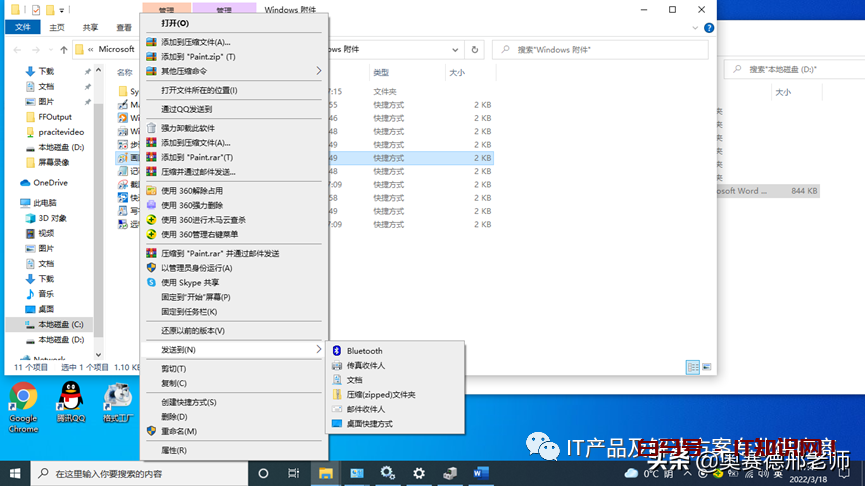
Task: Click the File Explorer taskbar icon
Action: [x=325, y=473]
